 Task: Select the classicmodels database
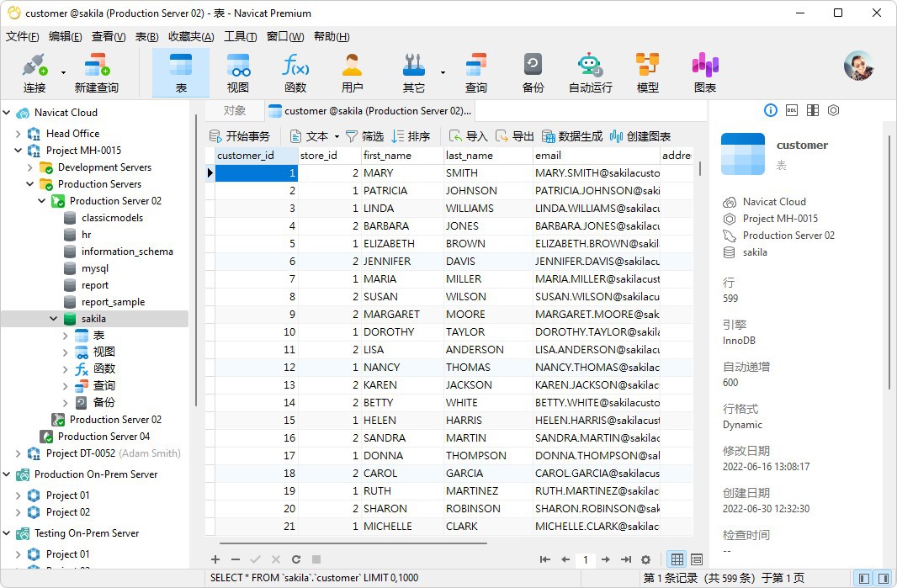click(x=112, y=218)
